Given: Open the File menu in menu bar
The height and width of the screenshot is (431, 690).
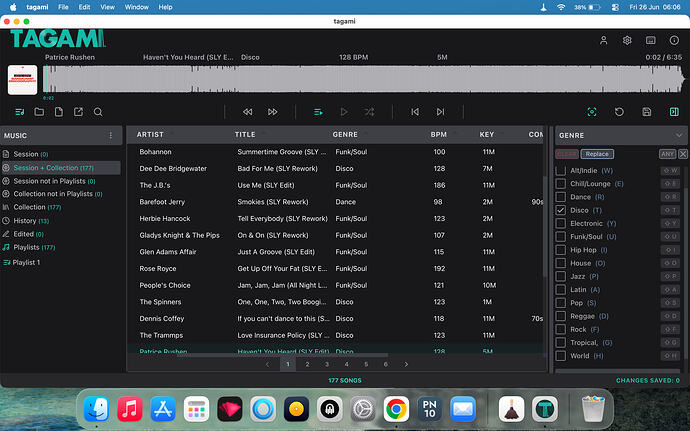Looking at the screenshot, I should coord(63,7).
